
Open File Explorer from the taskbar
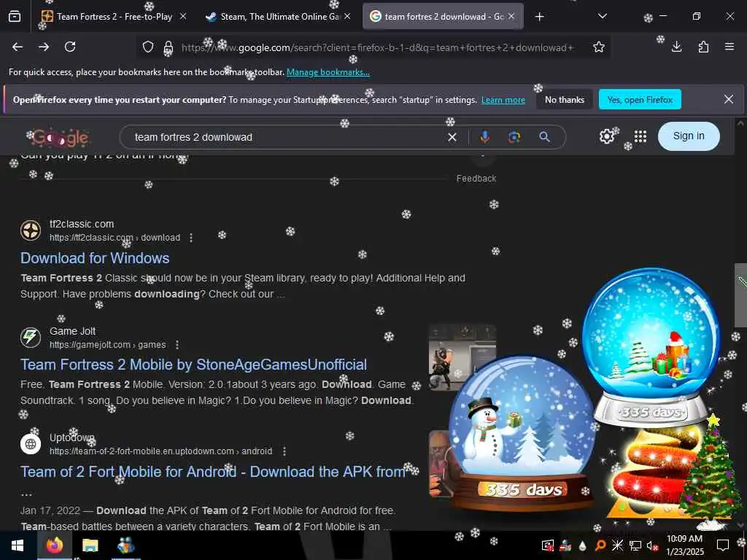(x=90, y=545)
